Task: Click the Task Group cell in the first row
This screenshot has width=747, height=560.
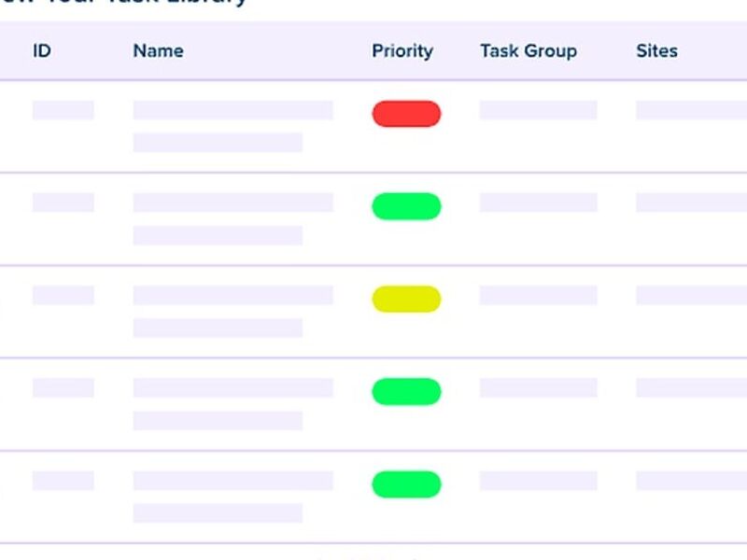Action: [x=539, y=110]
